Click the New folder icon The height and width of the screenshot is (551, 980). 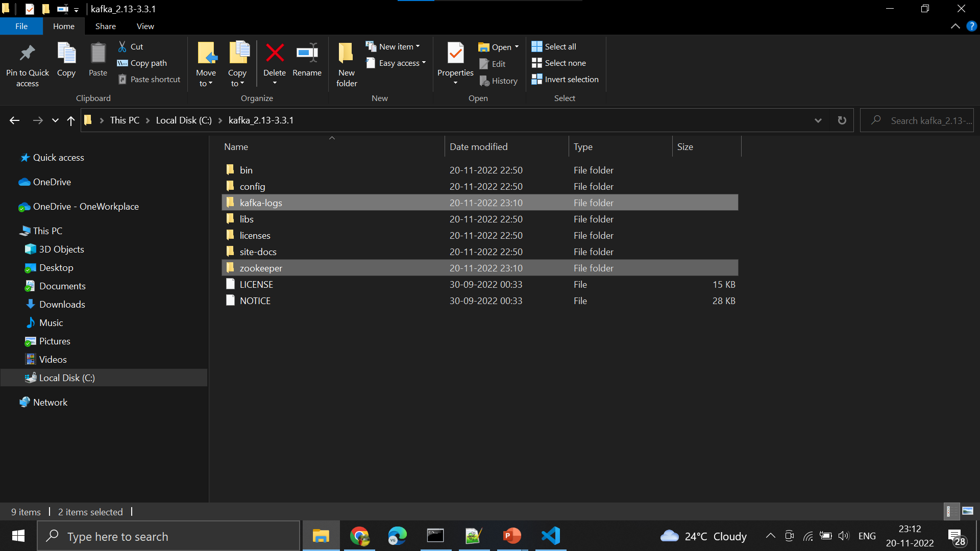coord(346,53)
